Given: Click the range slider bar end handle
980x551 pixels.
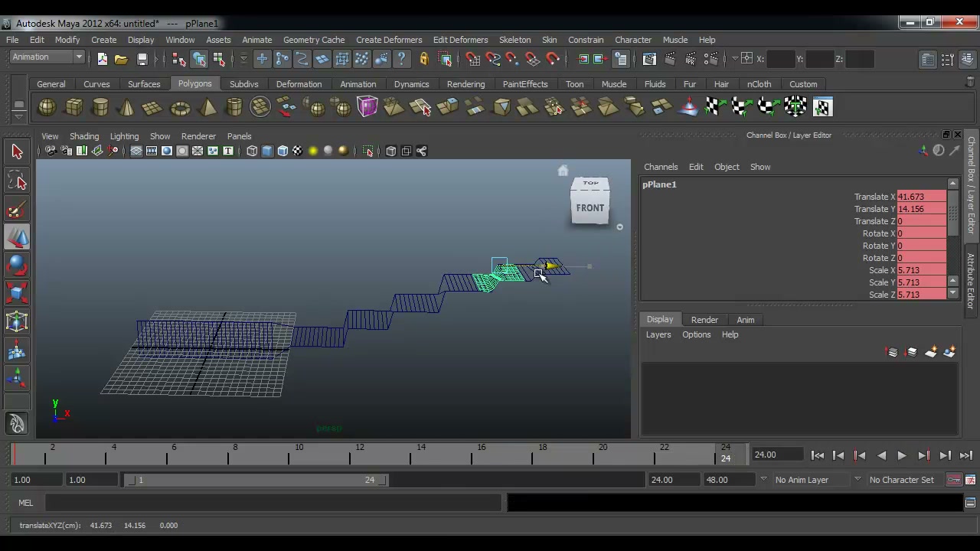Looking at the screenshot, I should click(x=384, y=480).
